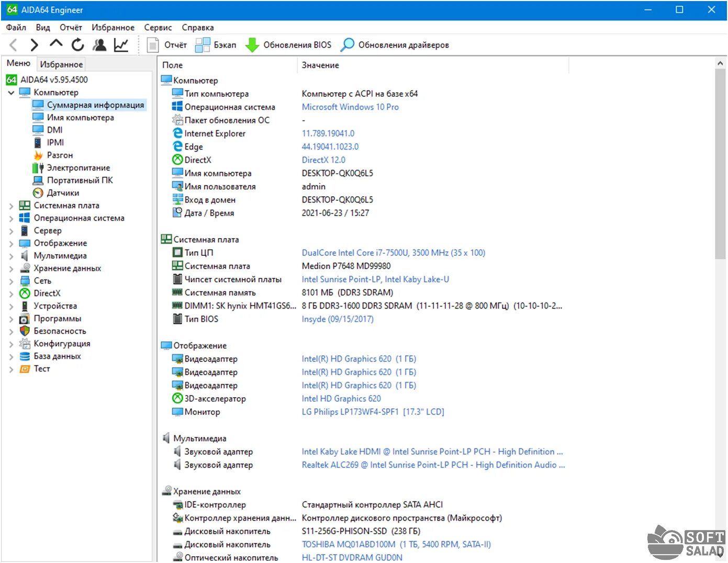Open the DirectX 12.0 link
The height and width of the screenshot is (563, 728).
click(323, 160)
